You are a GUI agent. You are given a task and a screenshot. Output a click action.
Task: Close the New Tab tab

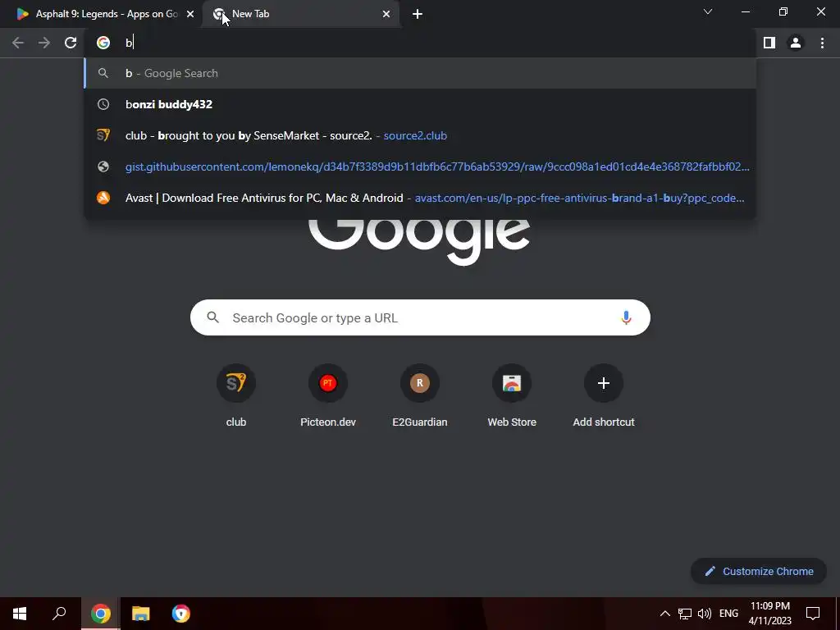pyautogui.click(x=386, y=14)
